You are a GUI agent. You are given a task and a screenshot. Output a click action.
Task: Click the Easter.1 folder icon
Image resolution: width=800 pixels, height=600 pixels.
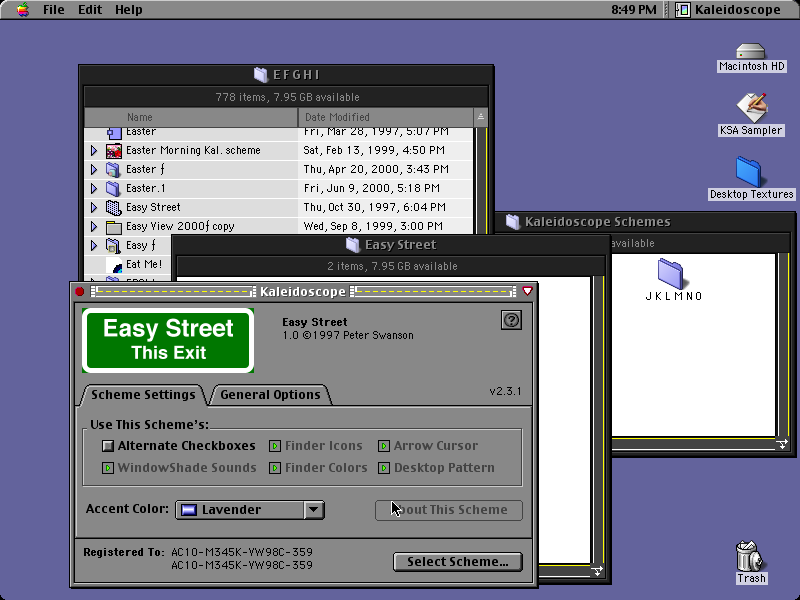[113, 188]
